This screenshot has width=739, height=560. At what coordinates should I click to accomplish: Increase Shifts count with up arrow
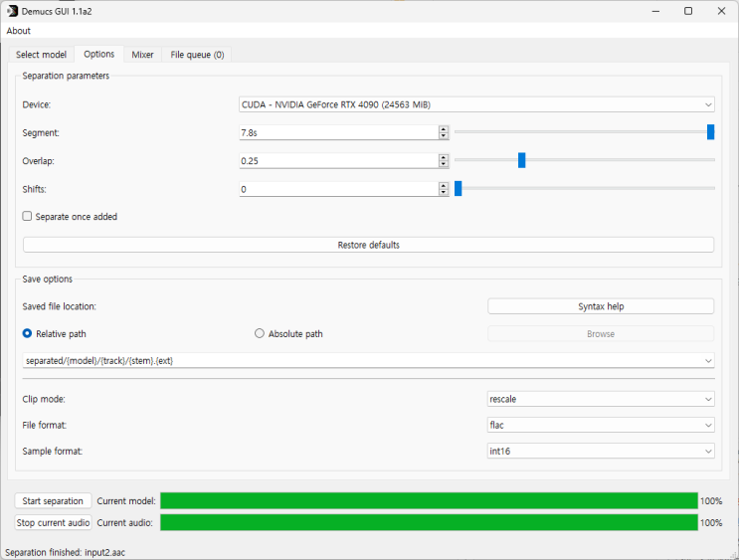coord(443,186)
